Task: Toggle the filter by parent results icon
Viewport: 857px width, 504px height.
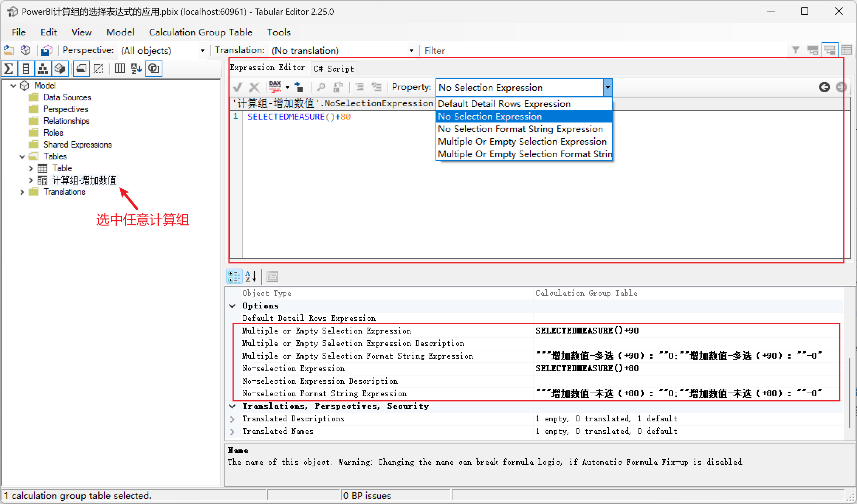Action: click(830, 50)
